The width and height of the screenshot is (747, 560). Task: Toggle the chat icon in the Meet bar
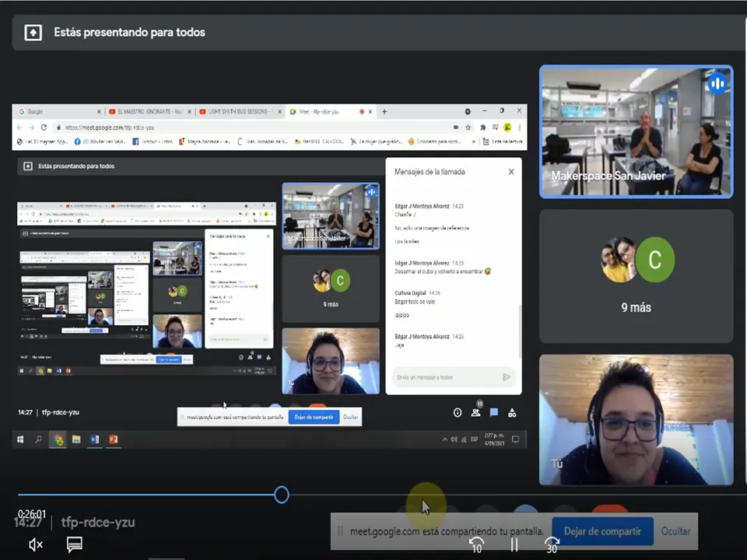tap(494, 412)
